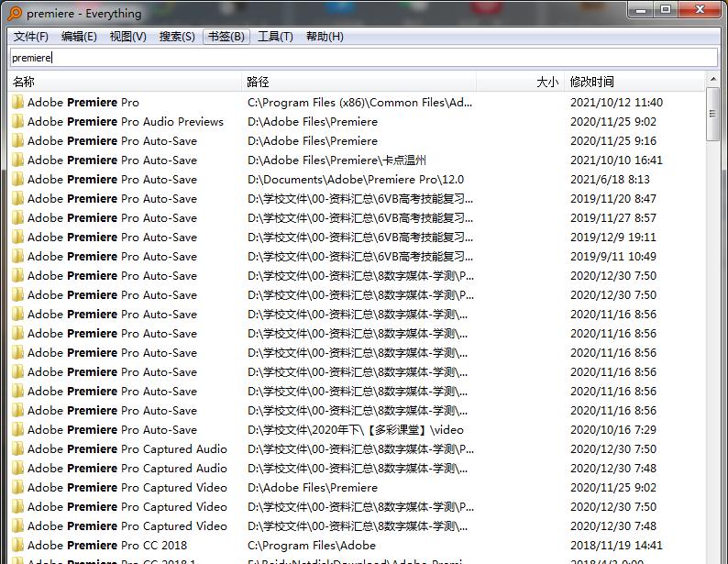Click modified date 2018/11/19 14:41
The width and height of the screenshot is (728, 564).
click(x=616, y=546)
